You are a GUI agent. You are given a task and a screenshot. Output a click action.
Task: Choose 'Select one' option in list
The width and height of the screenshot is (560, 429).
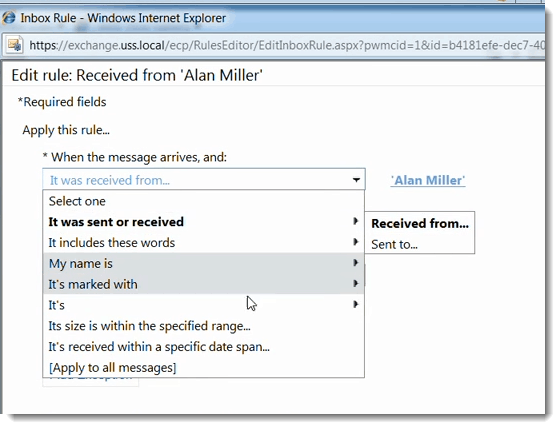coord(203,201)
